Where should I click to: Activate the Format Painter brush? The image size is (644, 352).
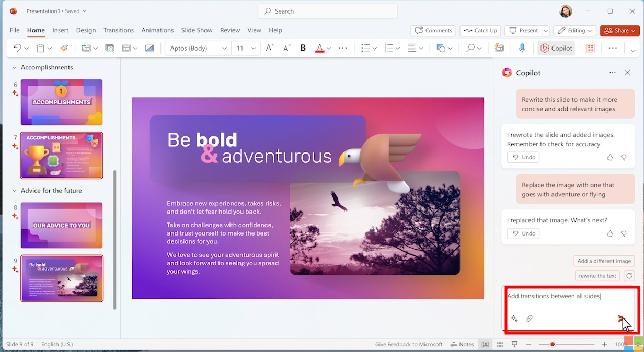coord(64,48)
